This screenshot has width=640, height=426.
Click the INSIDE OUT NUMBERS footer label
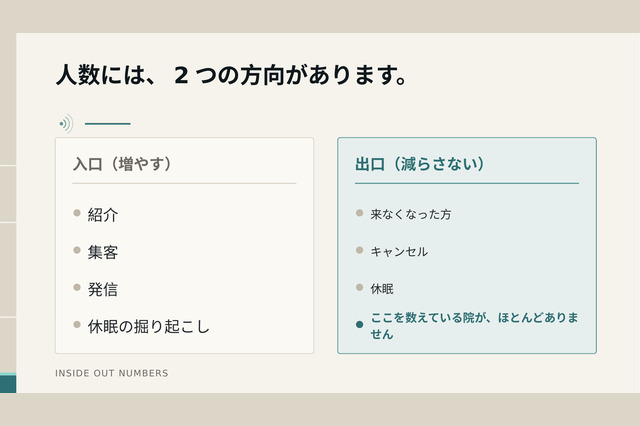(111, 373)
